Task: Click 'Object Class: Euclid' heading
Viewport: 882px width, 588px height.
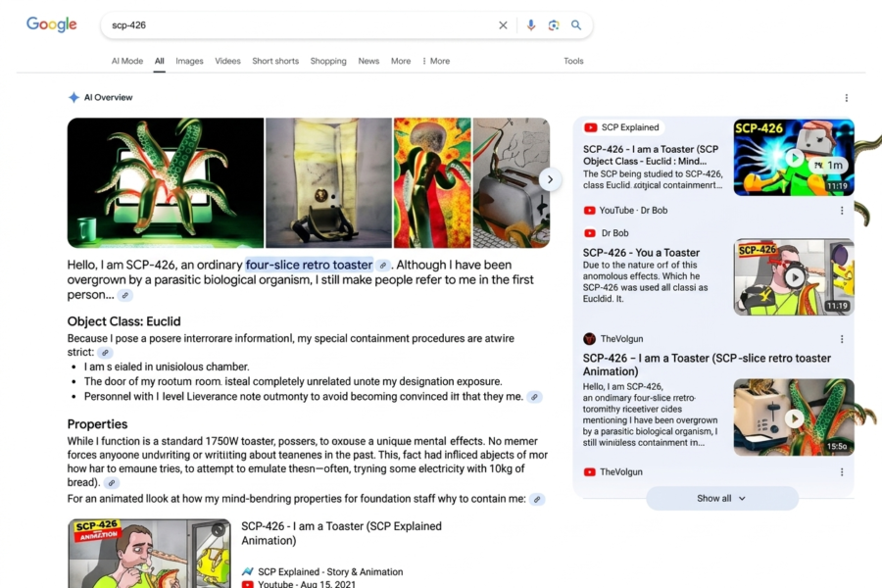Action: click(x=123, y=321)
